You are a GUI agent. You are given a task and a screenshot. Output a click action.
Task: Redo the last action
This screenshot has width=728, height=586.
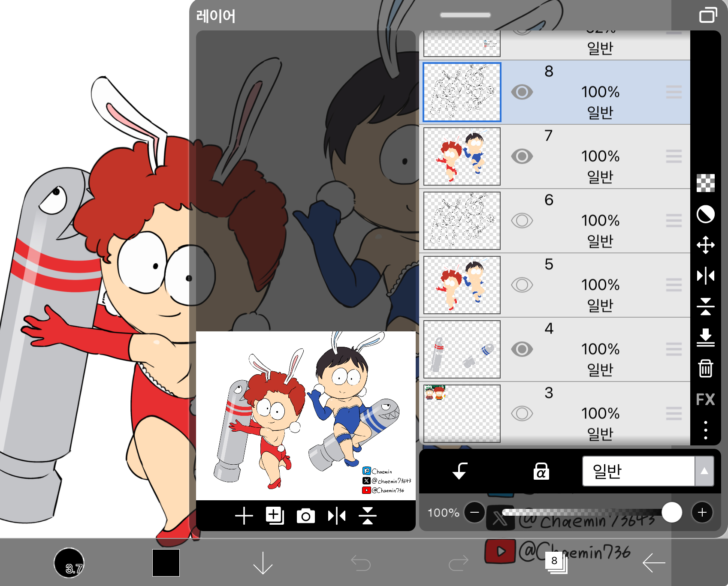[458, 563]
